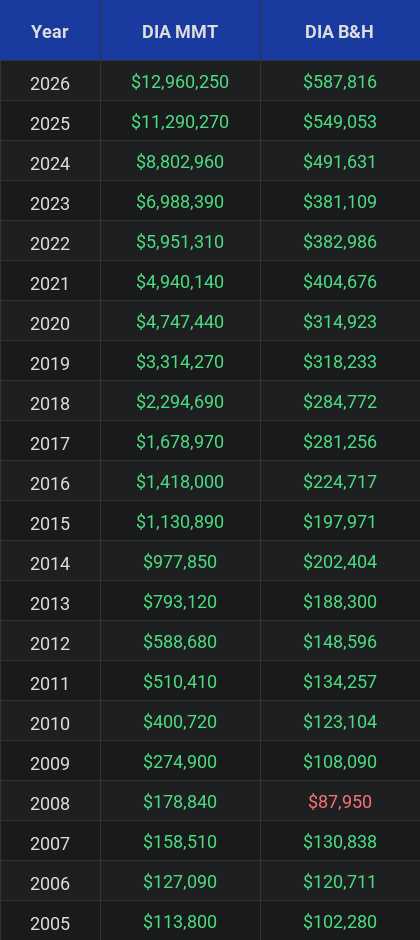Select the $314,923 value

[x=340, y=322]
